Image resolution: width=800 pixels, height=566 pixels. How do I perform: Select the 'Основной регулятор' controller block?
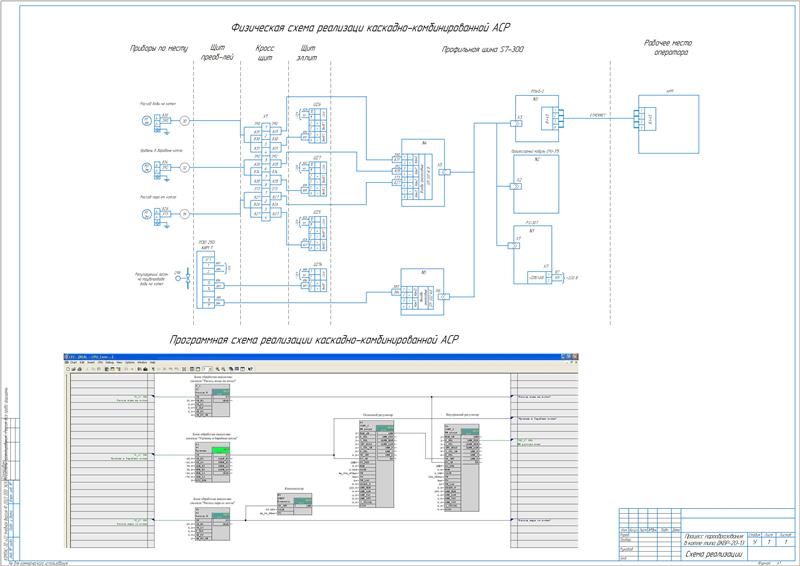coord(377,464)
